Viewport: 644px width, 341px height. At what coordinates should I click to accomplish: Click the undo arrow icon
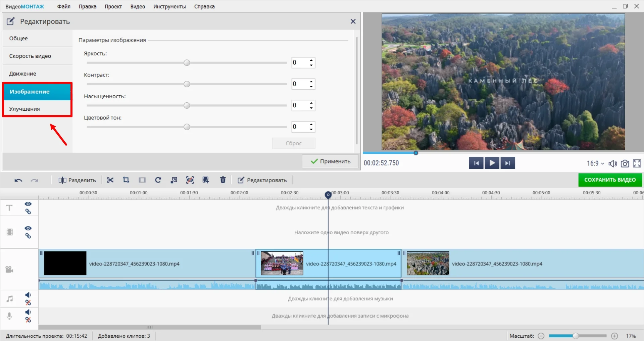[18, 180]
